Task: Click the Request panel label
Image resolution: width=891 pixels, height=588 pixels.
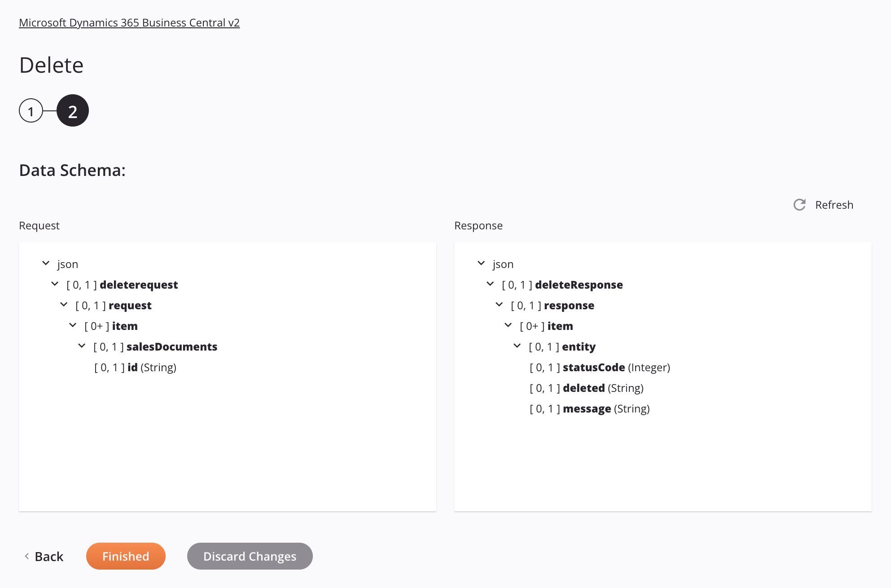Action: click(40, 225)
